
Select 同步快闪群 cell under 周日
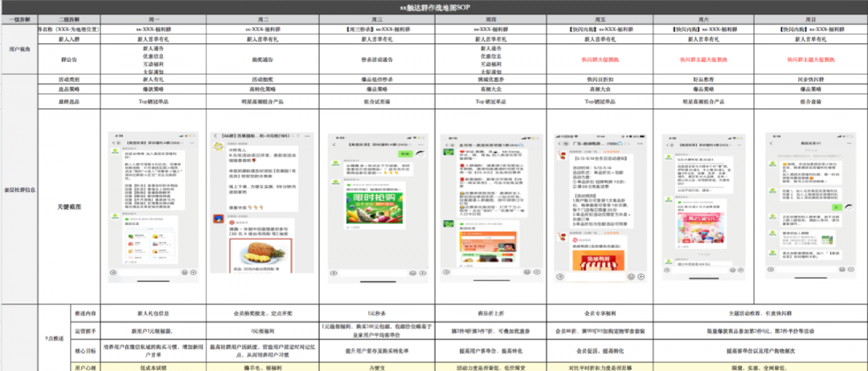coord(810,79)
